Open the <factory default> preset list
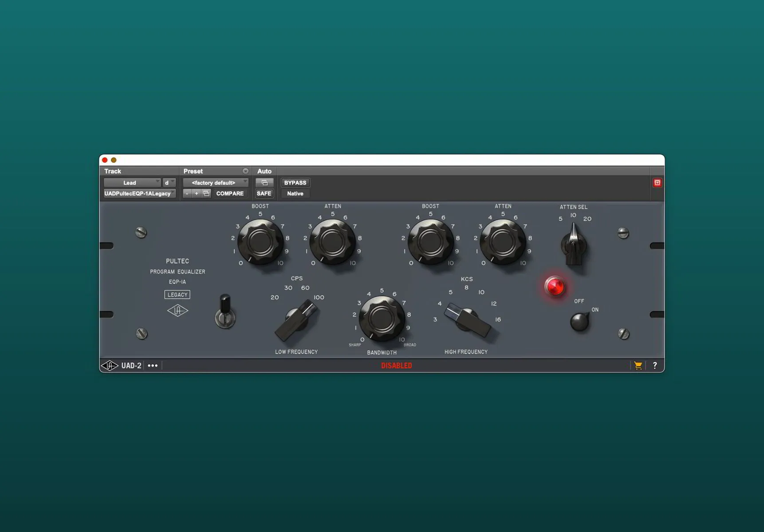Image resolution: width=764 pixels, height=532 pixels. (216, 183)
